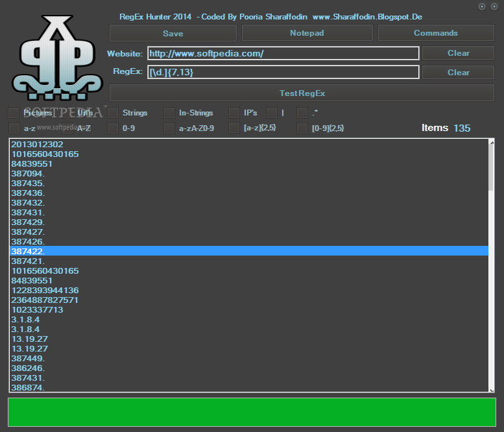Image resolution: width=504 pixels, height=432 pixels.
Task: Select result row 387449.
Action: [250, 359]
